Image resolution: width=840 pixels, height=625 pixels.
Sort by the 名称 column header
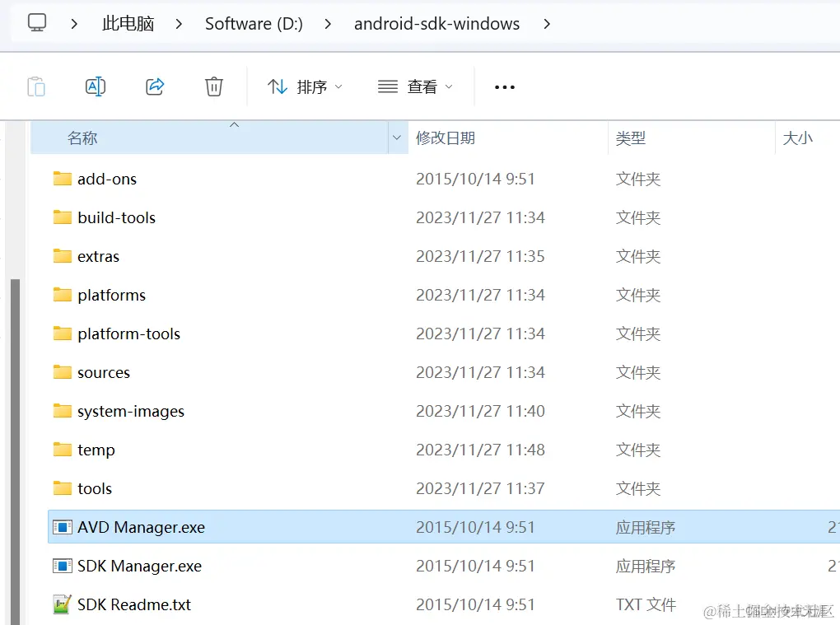click(x=209, y=138)
